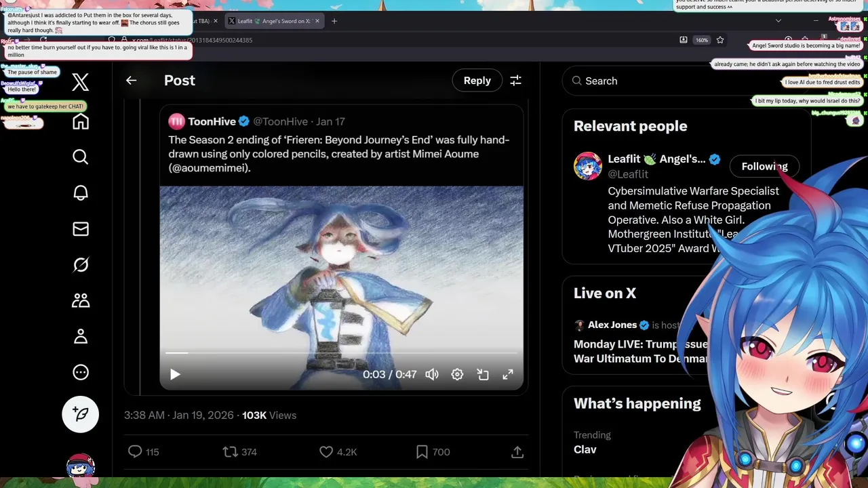This screenshot has width=868, height=488.
Task: Click install app icon in address bar
Action: point(683,40)
